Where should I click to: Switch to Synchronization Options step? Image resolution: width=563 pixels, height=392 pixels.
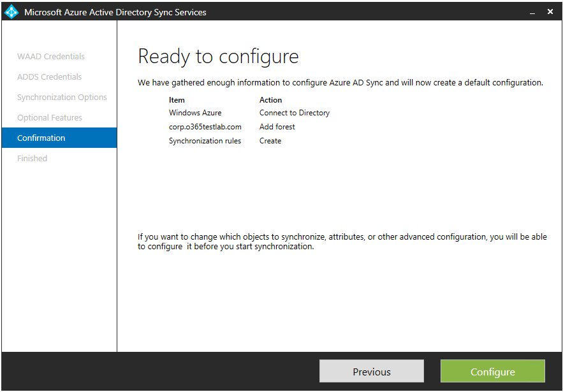click(62, 98)
